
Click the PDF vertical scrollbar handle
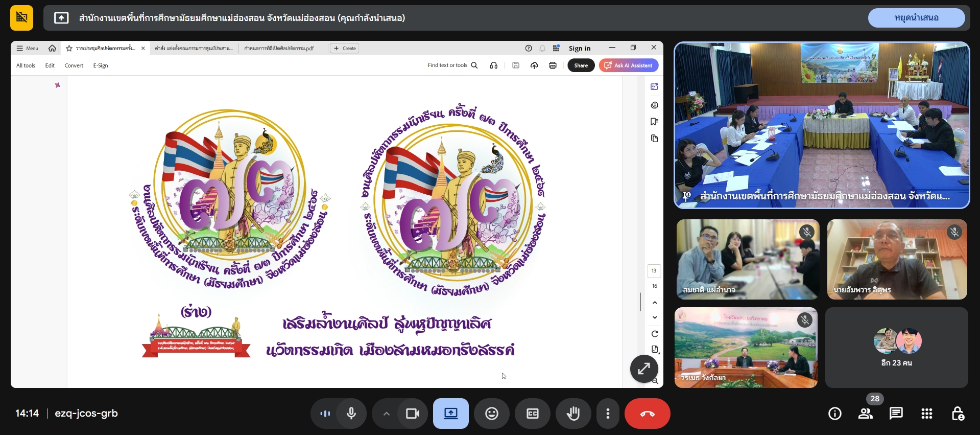click(x=640, y=302)
